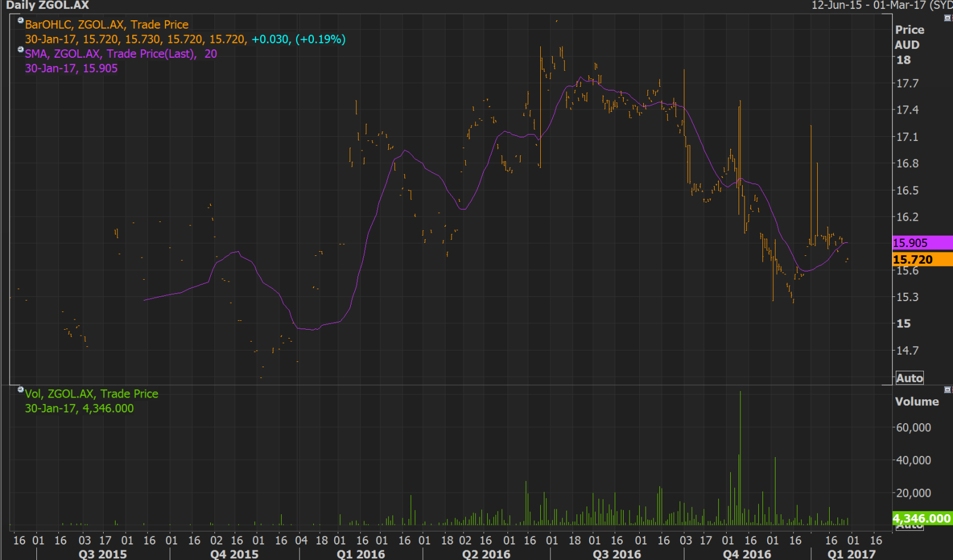Click the 16.5 price axis label
953x560 pixels.
(x=908, y=190)
